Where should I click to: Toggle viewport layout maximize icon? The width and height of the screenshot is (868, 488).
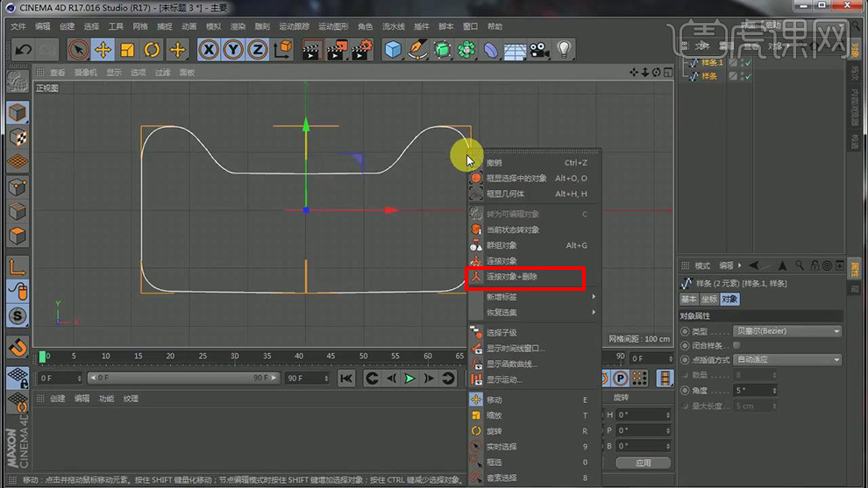point(668,73)
